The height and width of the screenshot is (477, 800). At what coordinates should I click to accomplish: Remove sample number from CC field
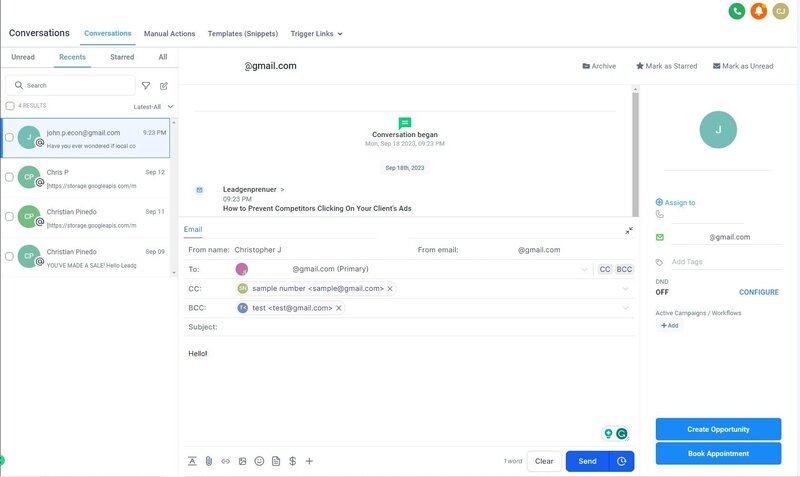(390, 289)
